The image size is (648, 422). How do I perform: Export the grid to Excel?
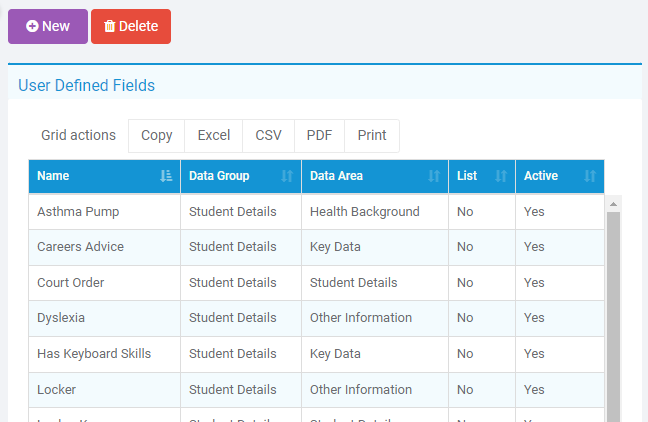point(214,136)
